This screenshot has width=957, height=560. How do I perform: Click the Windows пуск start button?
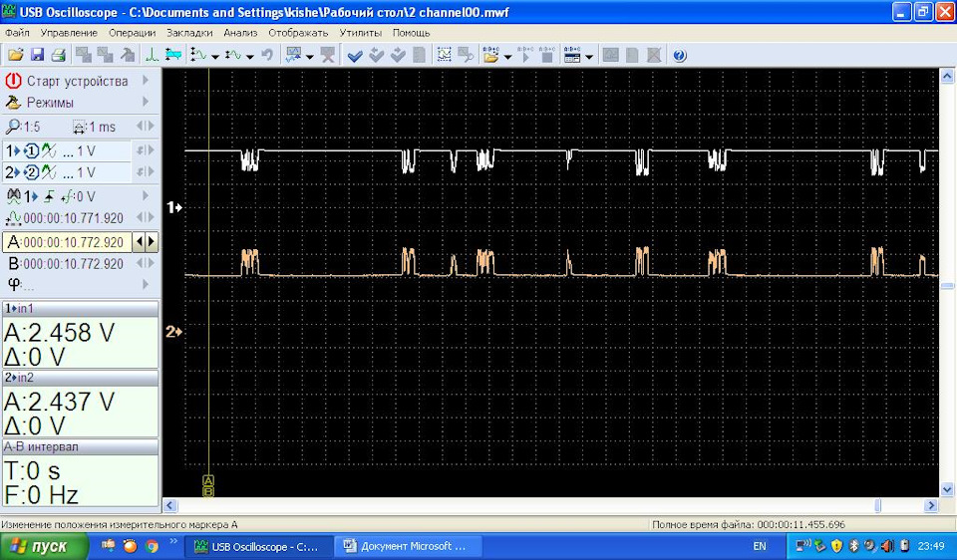[38, 547]
